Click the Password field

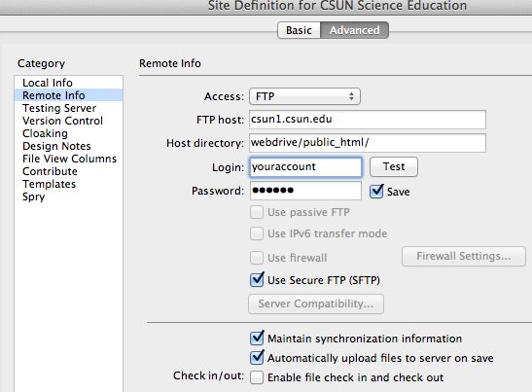click(x=305, y=191)
